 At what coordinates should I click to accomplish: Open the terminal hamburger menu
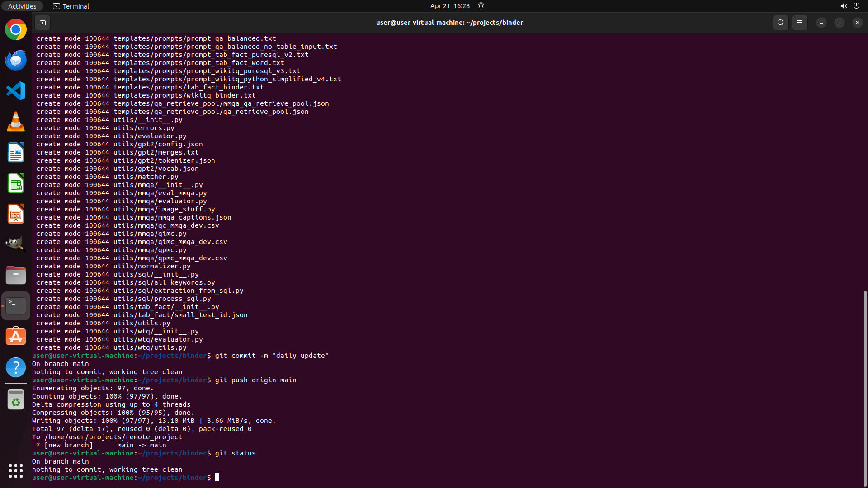[799, 23]
